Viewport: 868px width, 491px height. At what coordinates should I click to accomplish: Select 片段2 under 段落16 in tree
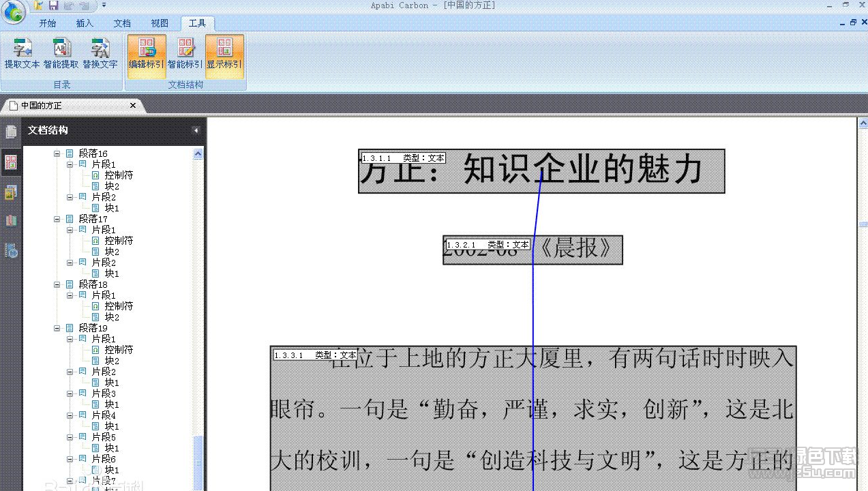104,197
